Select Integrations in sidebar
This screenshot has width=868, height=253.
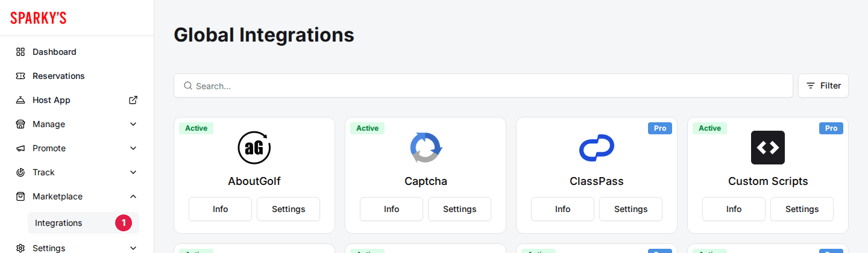(x=83, y=223)
